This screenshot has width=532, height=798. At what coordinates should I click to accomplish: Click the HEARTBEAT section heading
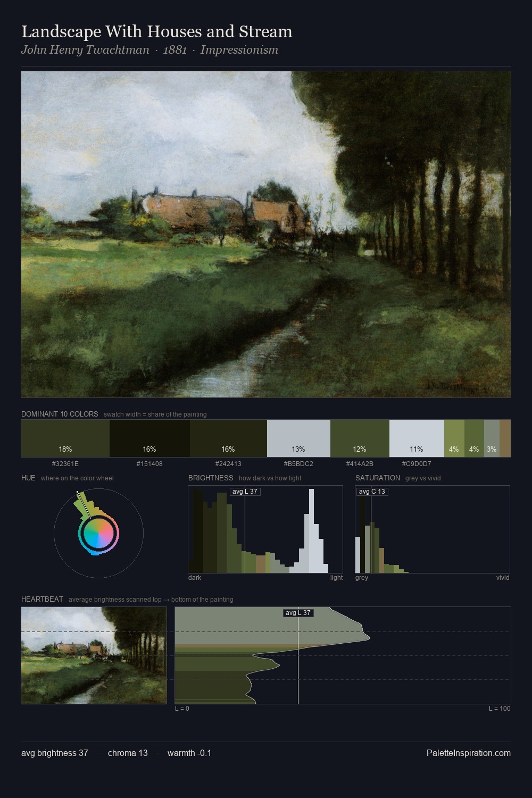pyautogui.click(x=42, y=599)
